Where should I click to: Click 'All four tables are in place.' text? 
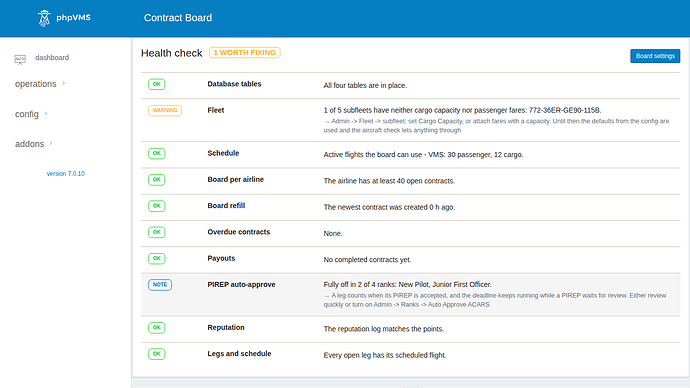[x=365, y=85]
